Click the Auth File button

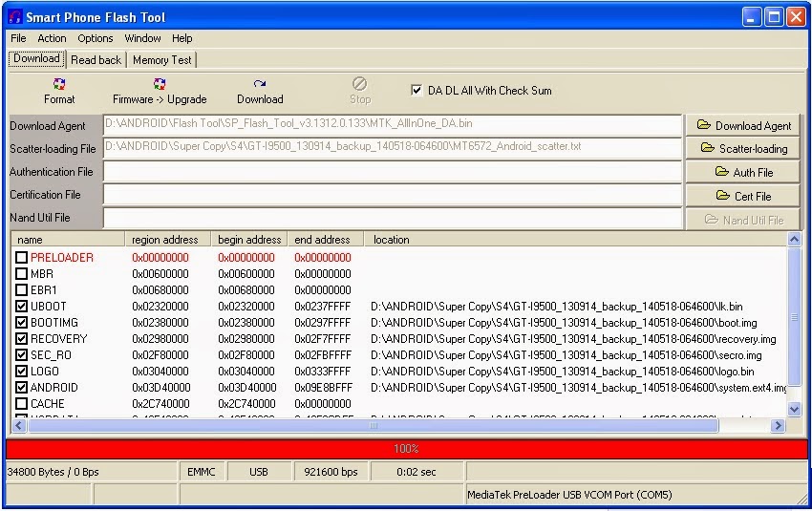(x=742, y=172)
